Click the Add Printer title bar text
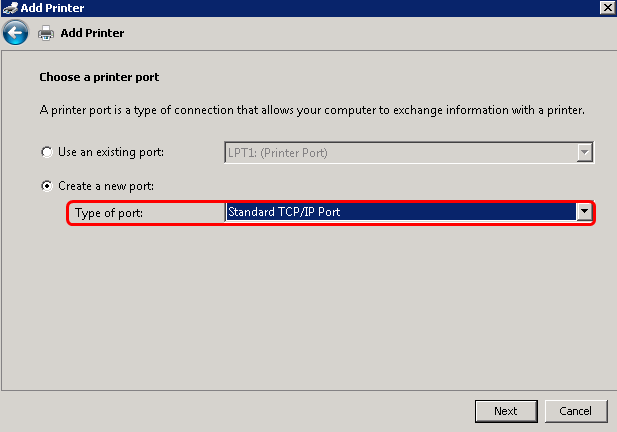 tap(53, 7)
